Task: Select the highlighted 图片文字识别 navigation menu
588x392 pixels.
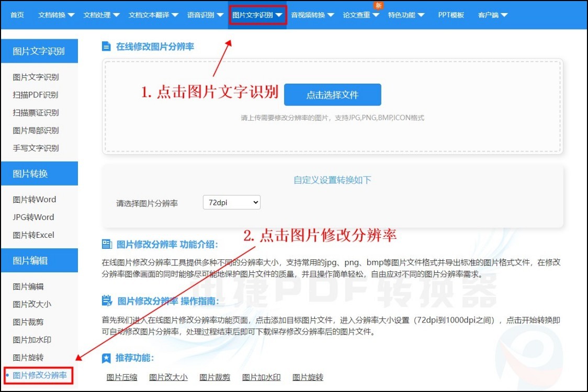Action: point(257,15)
